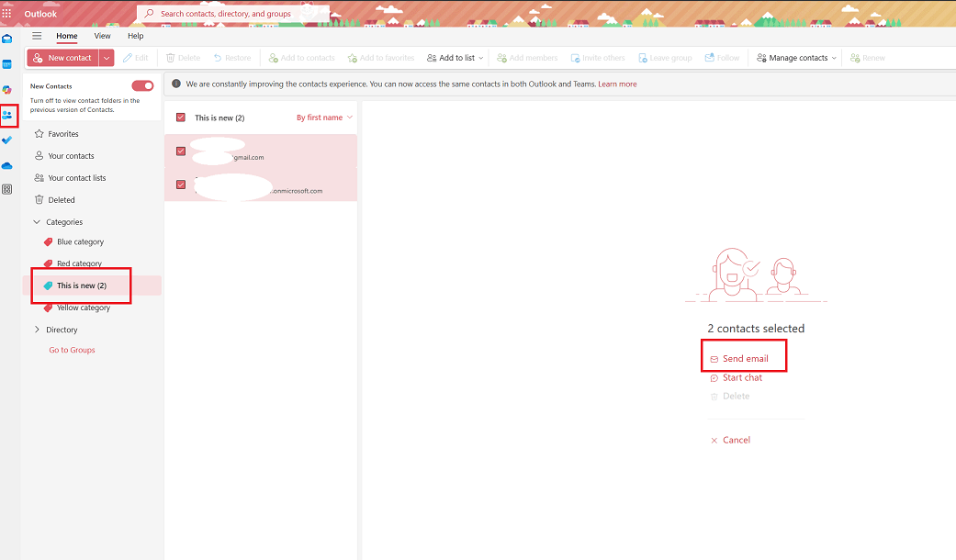
Task: Click the Deleted trash icon in sidebar
Action: 39,199
